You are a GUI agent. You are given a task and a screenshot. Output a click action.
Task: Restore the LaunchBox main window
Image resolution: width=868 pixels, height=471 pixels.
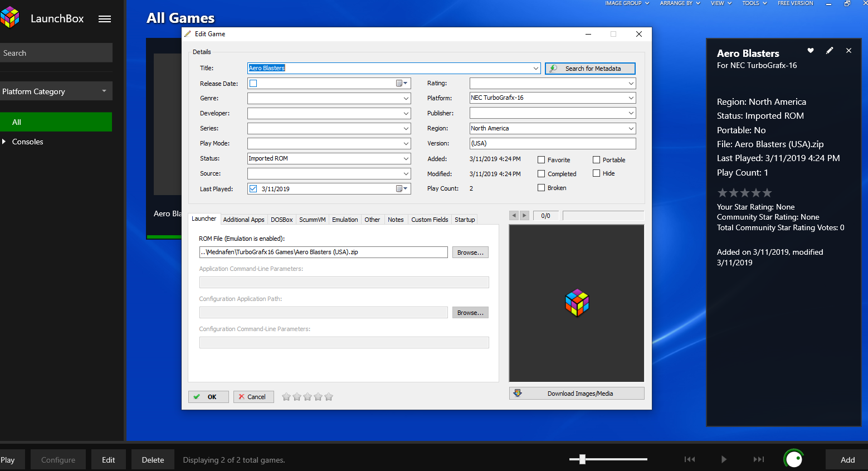click(847, 3)
